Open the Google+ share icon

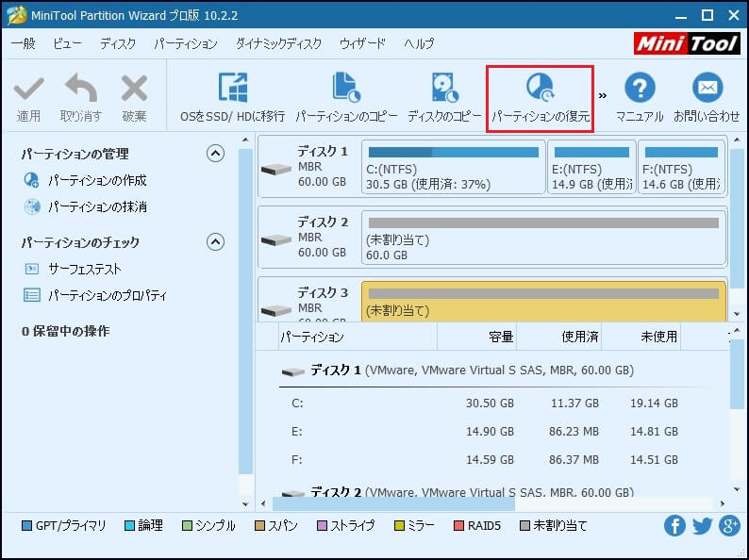tap(729, 526)
